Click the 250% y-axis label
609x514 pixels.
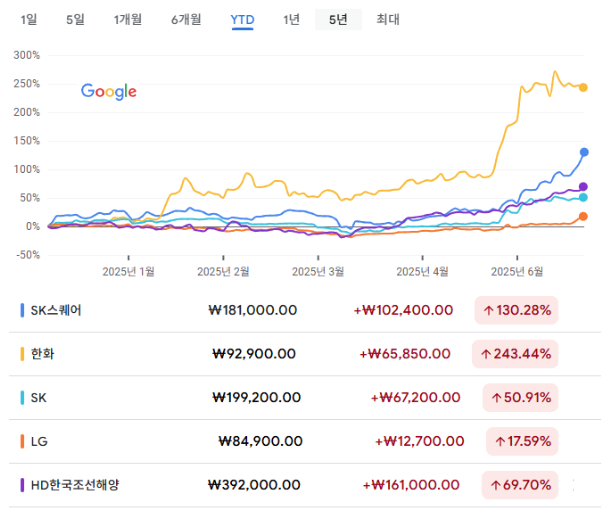pyautogui.click(x=27, y=84)
